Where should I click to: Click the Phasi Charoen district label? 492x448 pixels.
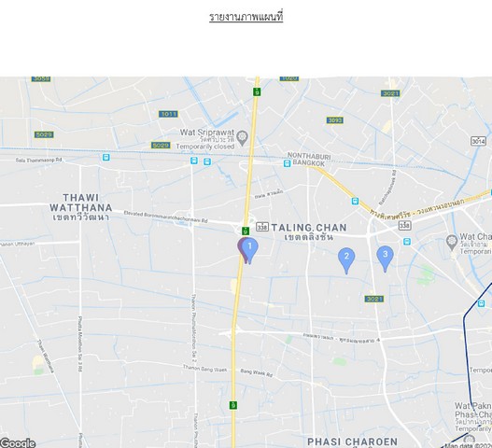click(352, 441)
